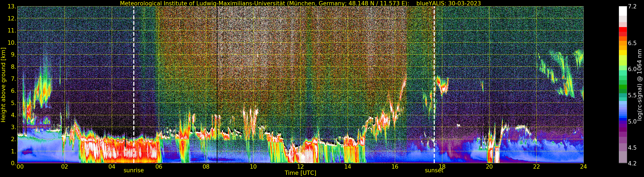Click the 'Time [UTC]' axis label
644x177 pixels.
tap(300, 173)
